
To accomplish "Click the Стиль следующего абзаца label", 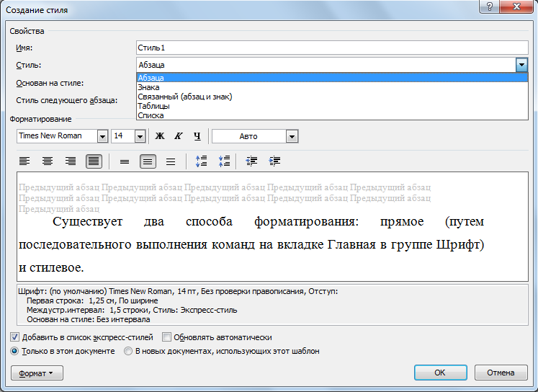I will point(66,101).
